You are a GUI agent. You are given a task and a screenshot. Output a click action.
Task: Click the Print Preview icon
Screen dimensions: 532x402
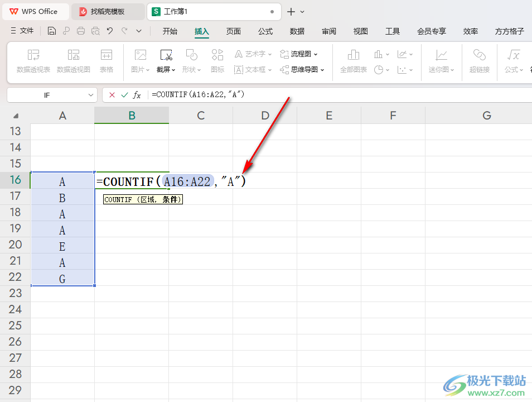(x=96, y=31)
